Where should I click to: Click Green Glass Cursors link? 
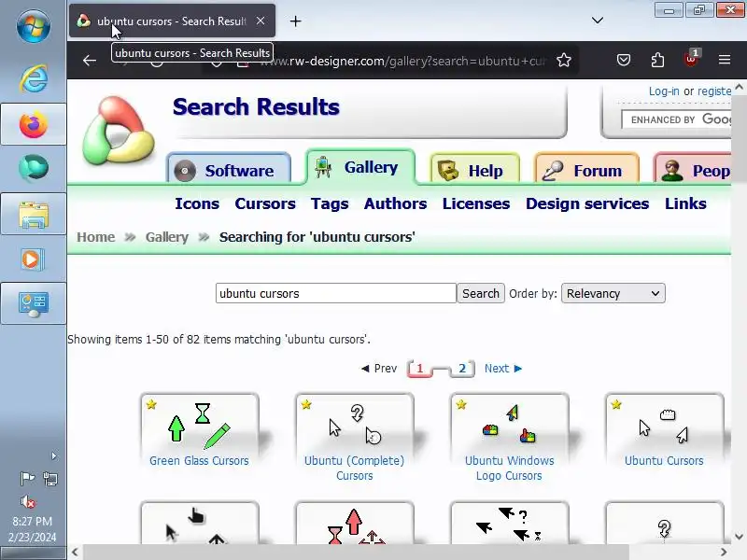point(199,461)
